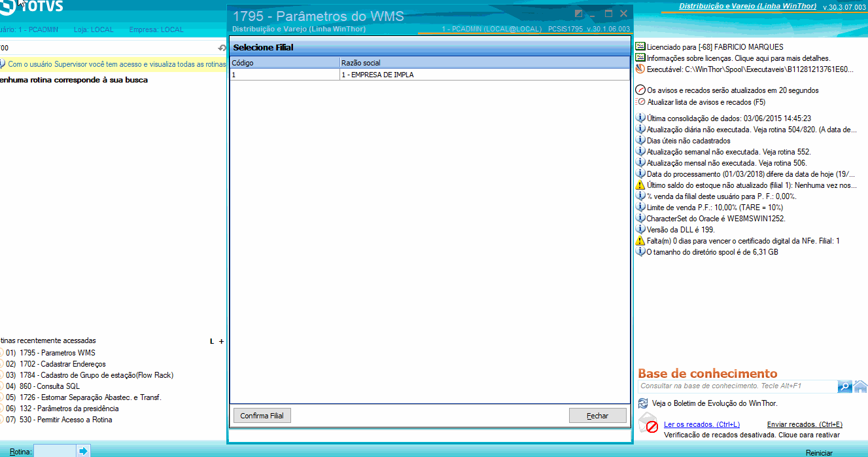The width and height of the screenshot is (868, 457).
Task: Click the Executável path icon
Action: [x=640, y=69]
